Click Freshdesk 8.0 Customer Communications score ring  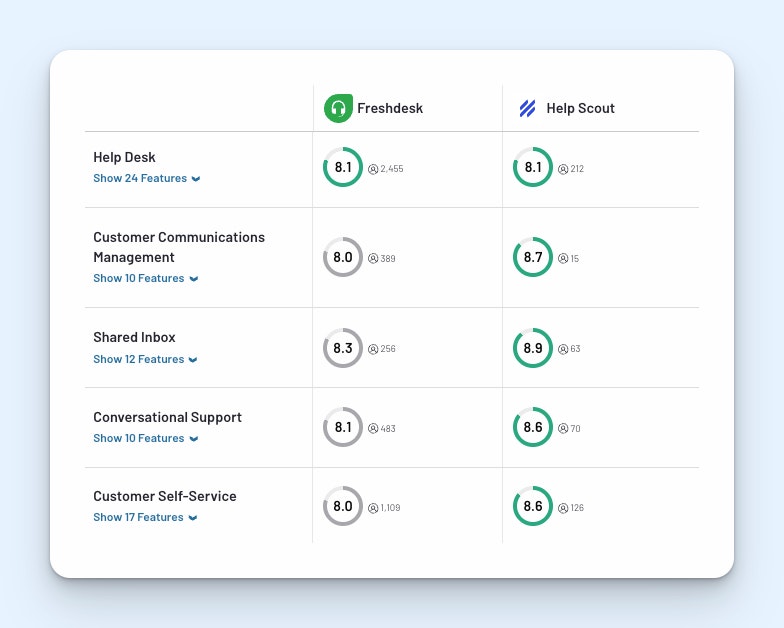343,257
